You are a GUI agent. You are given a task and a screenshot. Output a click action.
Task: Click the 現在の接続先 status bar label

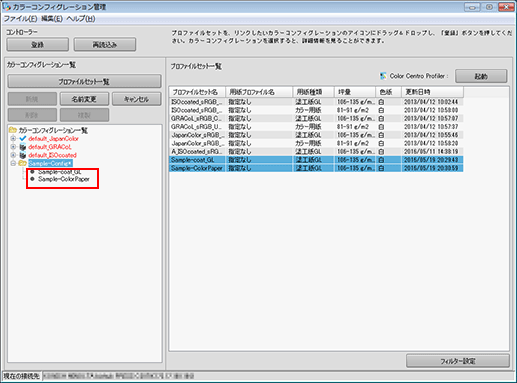[x=22, y=376]
